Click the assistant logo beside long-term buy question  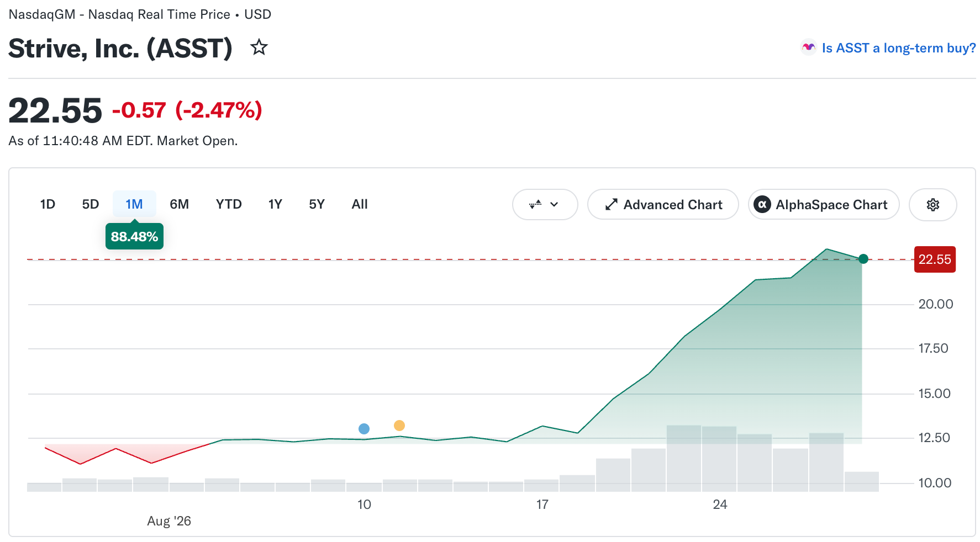809,48
